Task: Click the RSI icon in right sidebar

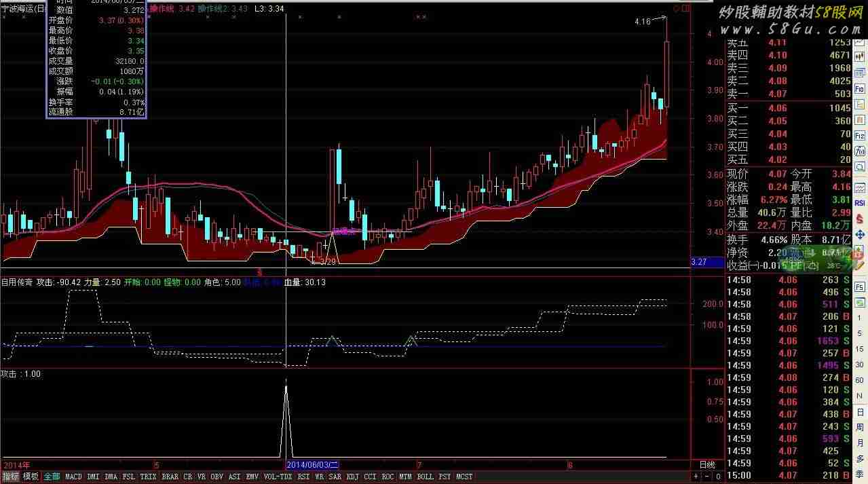Action: 860,202
